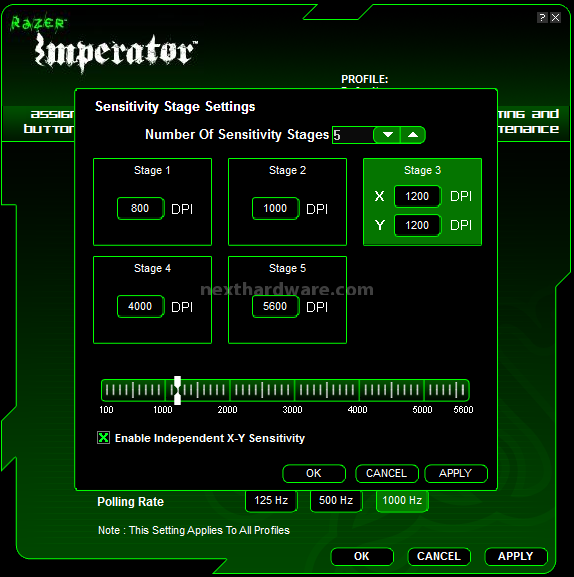The height and width of the screenshot is (577, 574).
Task: Click the DPI slider handle
Action: click(x=177, y=390)
